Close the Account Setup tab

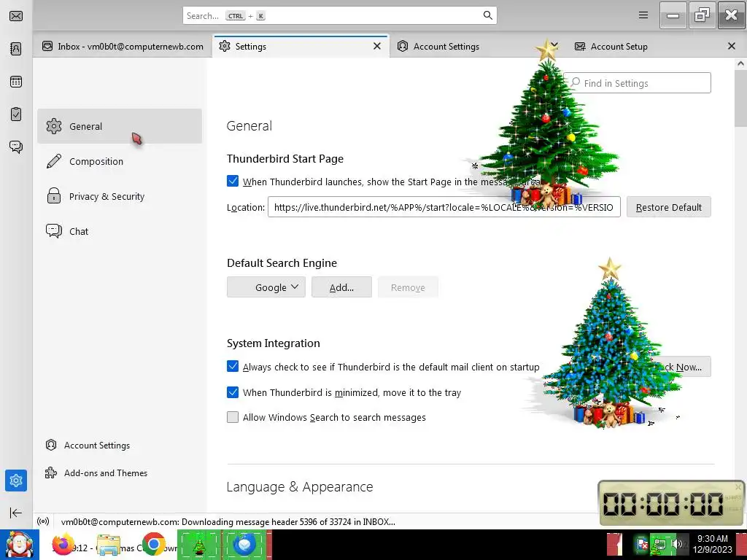(x=732, y=46)
